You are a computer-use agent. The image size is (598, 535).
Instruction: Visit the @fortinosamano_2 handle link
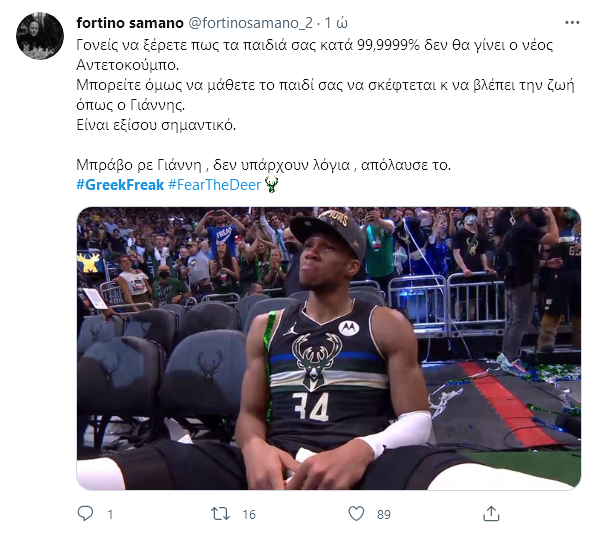click(251, 23)
